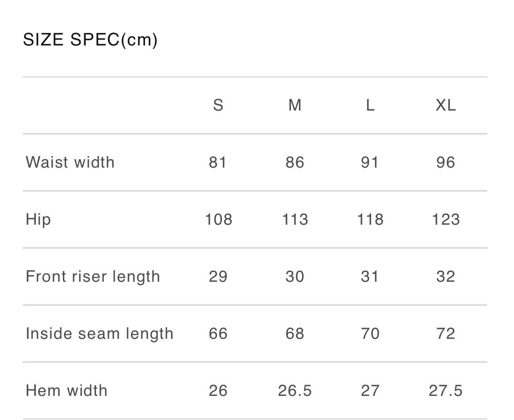This screenshot has height=420, width=514.
Task: Click inside seam value 70
Action: [370, 334]
